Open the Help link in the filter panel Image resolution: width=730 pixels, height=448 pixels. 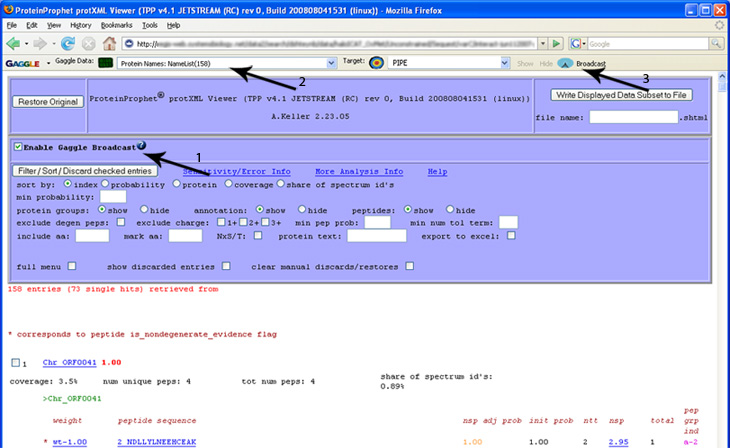[x=437, y=171]
